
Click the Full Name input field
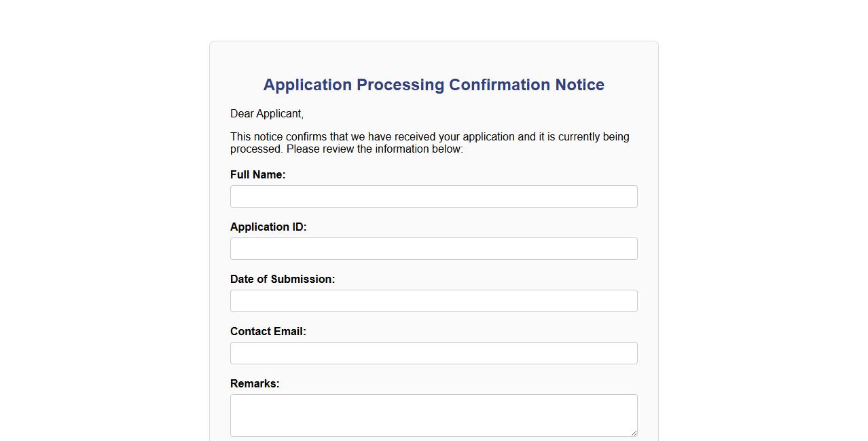click(x=433, y=197)
